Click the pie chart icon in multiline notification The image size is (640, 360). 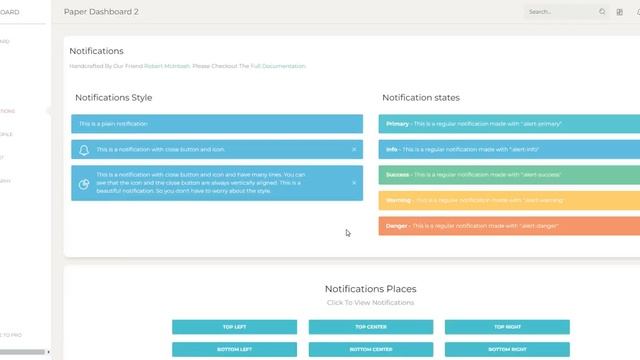[x=84, y=184]
